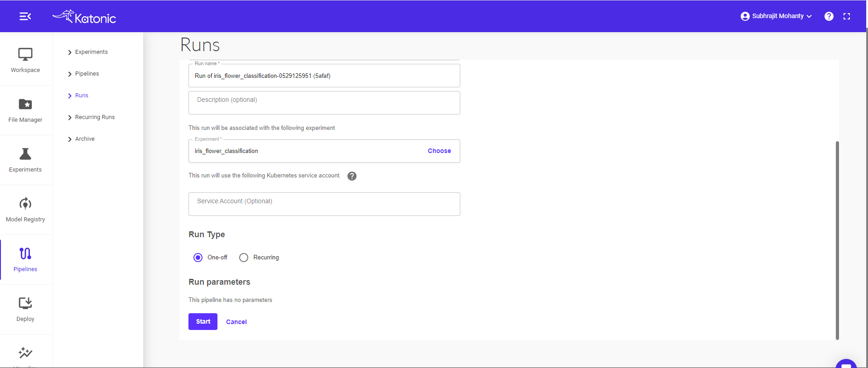Viewport: 868px width, 368px height.
Task: Expand the Experiments chevron in submenu
Action: point(70,53)
